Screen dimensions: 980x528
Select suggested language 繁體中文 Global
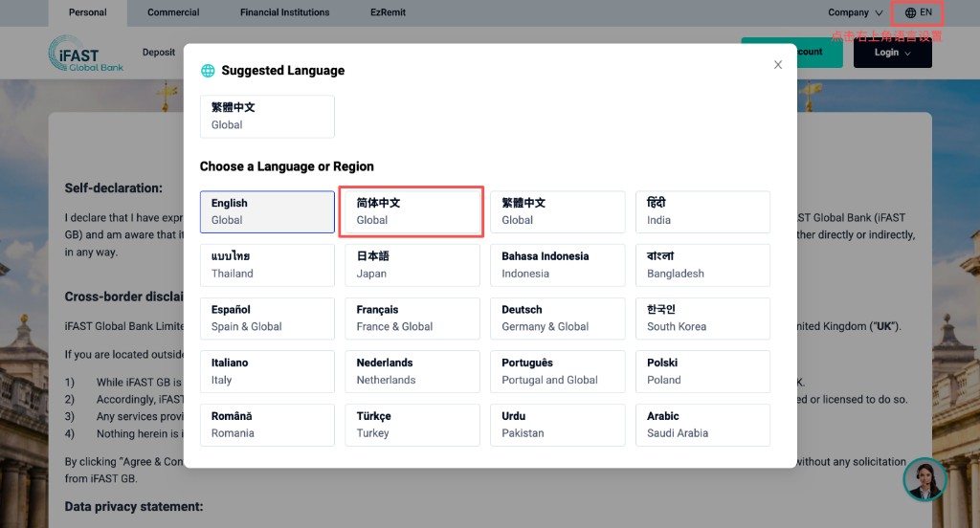coord(267,117)
